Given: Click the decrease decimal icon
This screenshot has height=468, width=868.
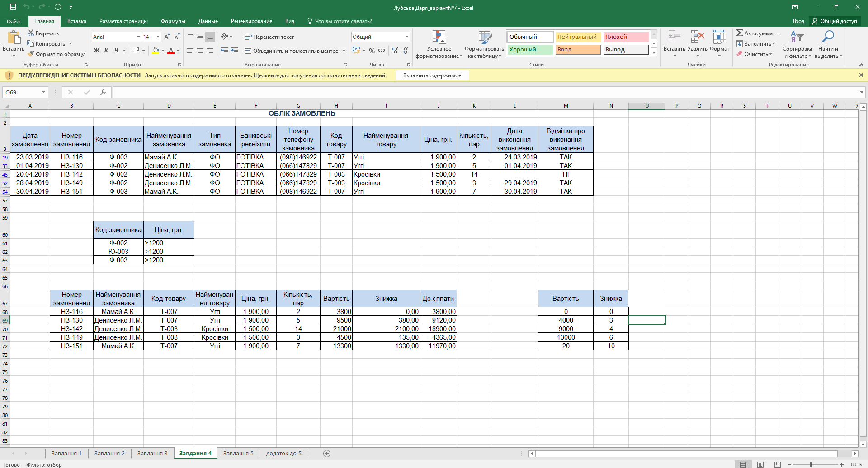Looking at the screenshot, I should [x=406, y=51].
